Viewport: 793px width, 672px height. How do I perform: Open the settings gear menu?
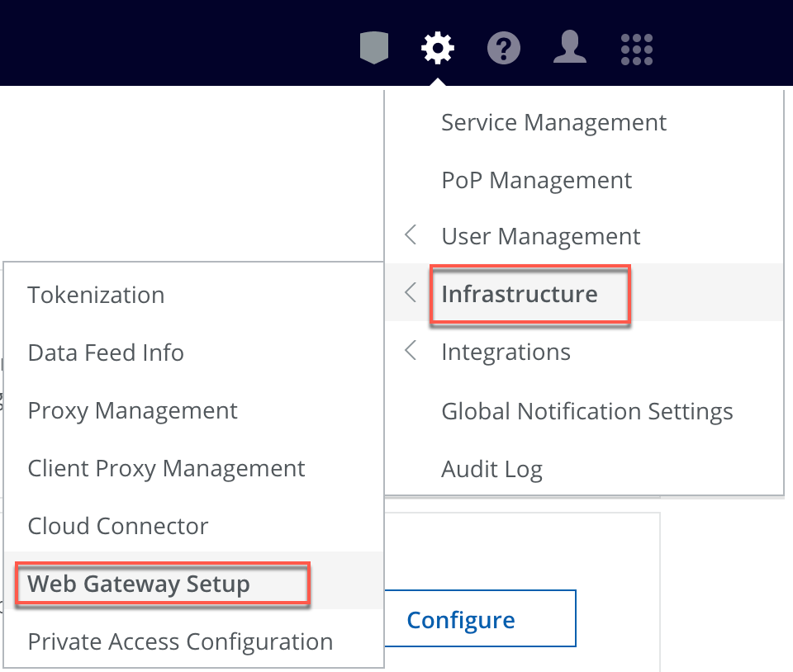coord(438,48)
